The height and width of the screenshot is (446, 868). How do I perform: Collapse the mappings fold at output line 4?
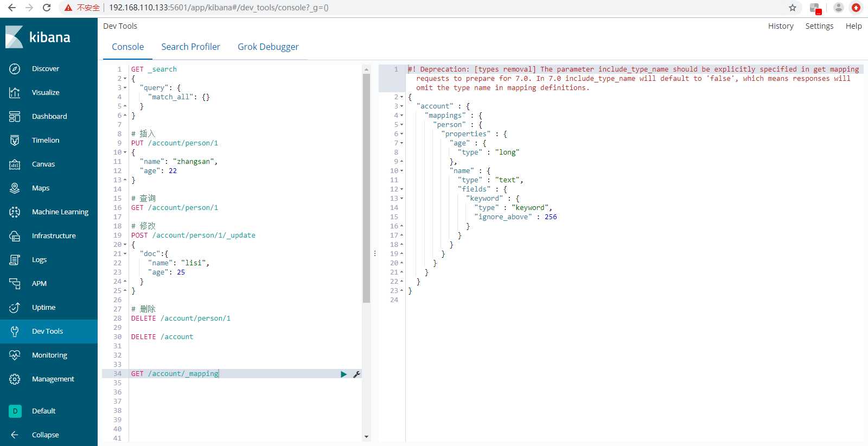point(402,116)
